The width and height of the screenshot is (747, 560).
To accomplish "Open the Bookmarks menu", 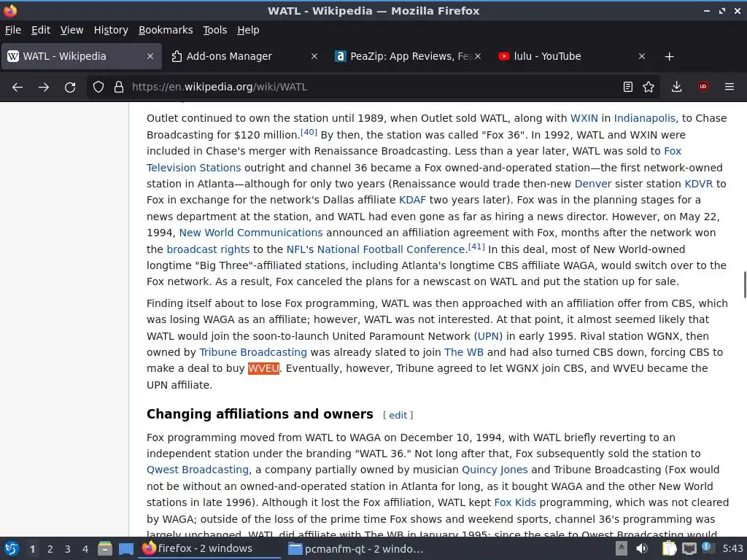I will click(166, 30).
